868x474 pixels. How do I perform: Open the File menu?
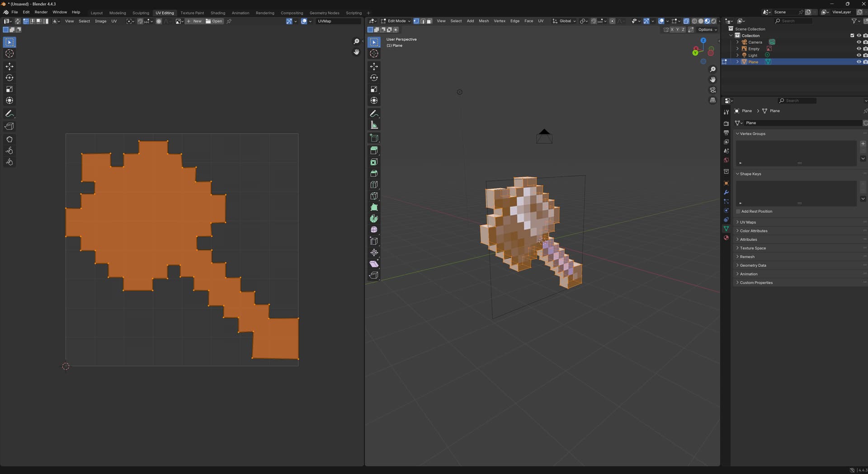click(x=14, y=12)
